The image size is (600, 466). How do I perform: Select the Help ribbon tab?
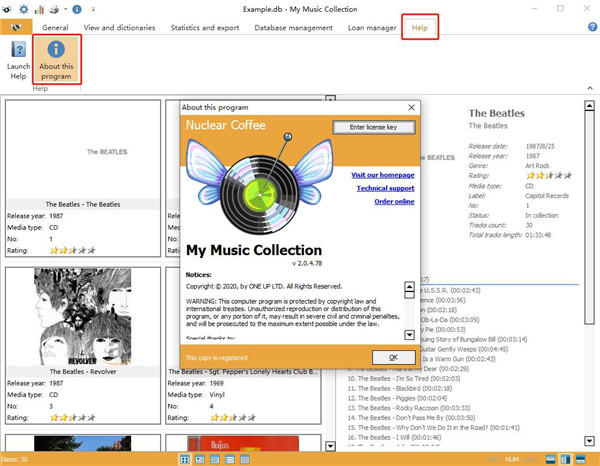tap(419, 28)
